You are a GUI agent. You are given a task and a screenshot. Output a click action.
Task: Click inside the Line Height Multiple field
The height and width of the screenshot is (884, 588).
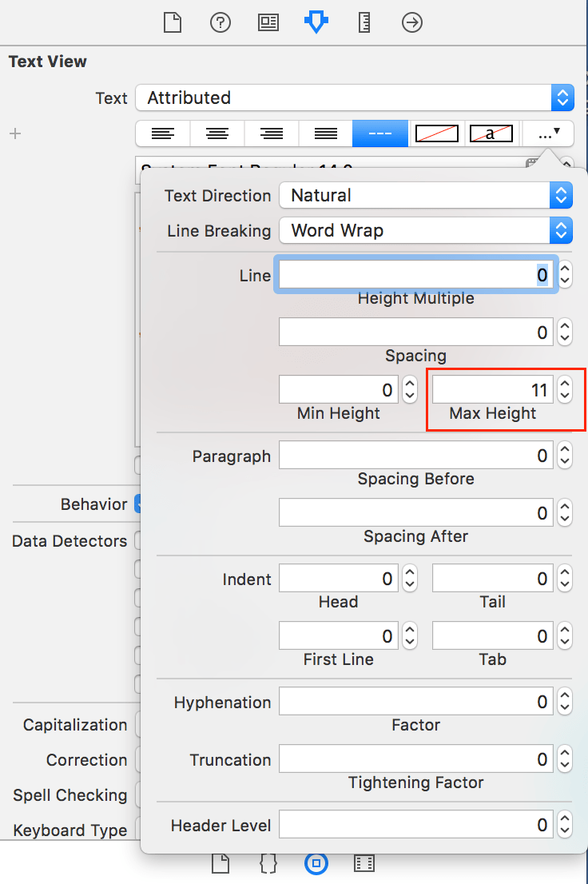[415, 274]
